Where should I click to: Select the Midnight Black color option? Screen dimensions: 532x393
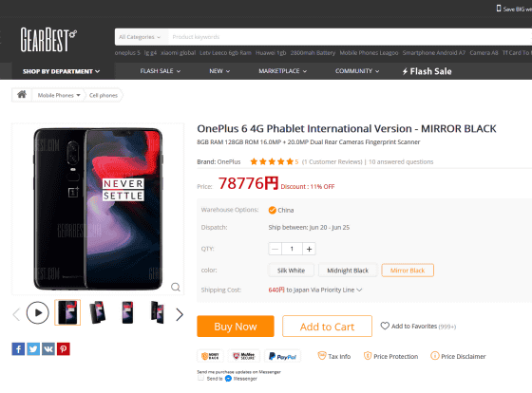(348, 271)
